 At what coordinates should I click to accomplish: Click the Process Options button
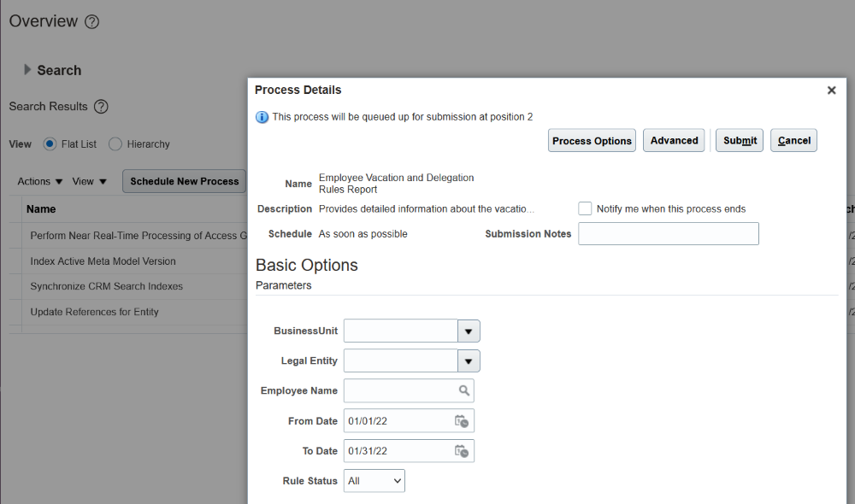point(592,141)
